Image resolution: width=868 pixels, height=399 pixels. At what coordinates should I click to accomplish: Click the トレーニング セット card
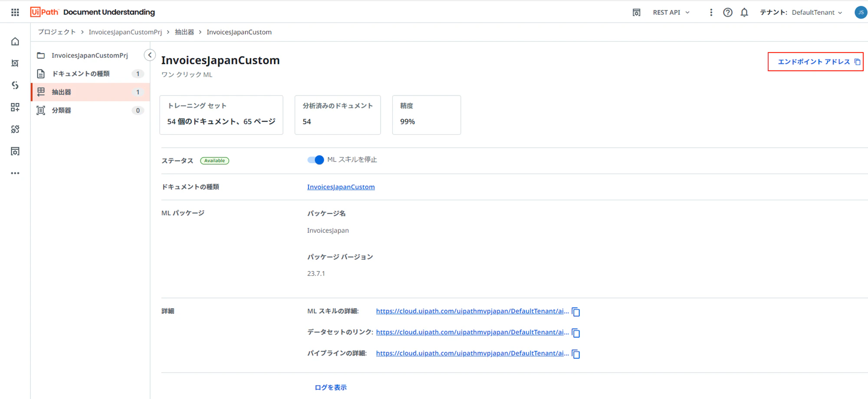pos(221,115)
